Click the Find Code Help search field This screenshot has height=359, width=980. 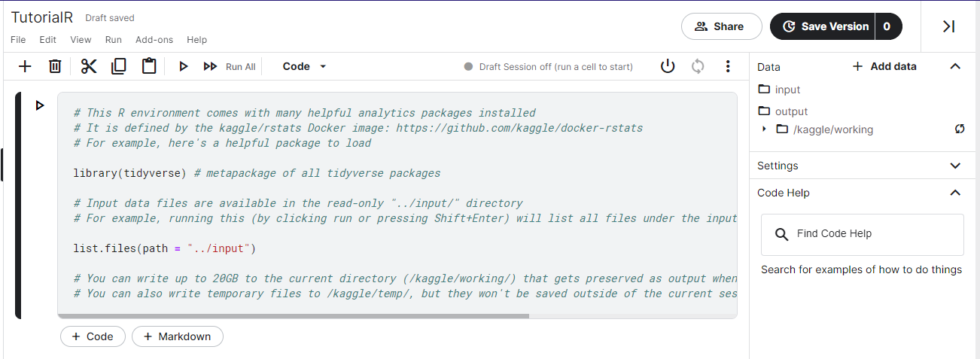(x=863, y=234)
